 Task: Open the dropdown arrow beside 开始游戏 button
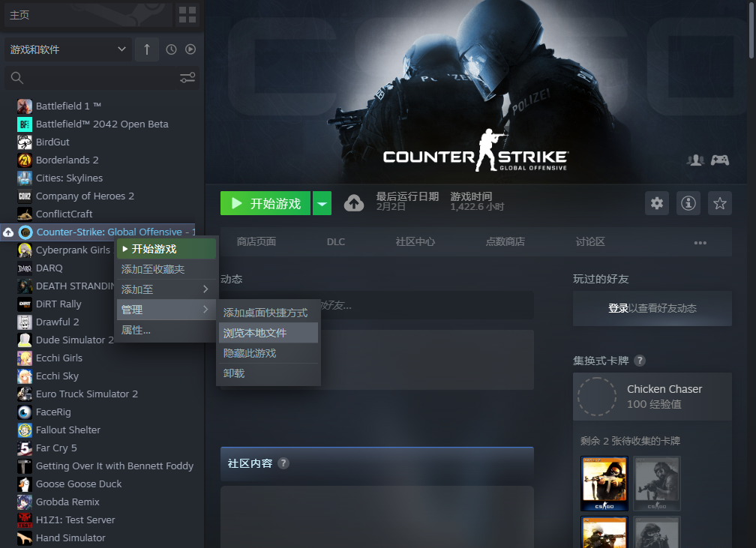tap(322, 203)
